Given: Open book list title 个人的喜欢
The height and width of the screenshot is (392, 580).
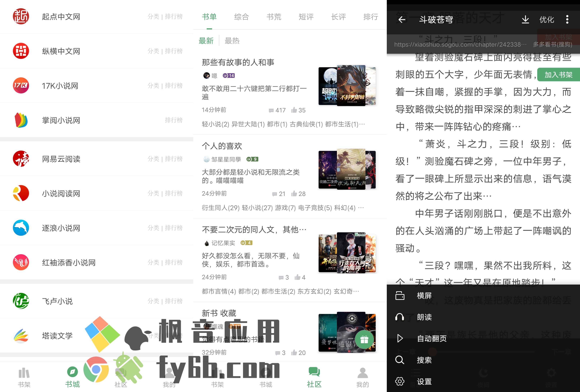Looking at the screenshot, I should coord(222,146).
